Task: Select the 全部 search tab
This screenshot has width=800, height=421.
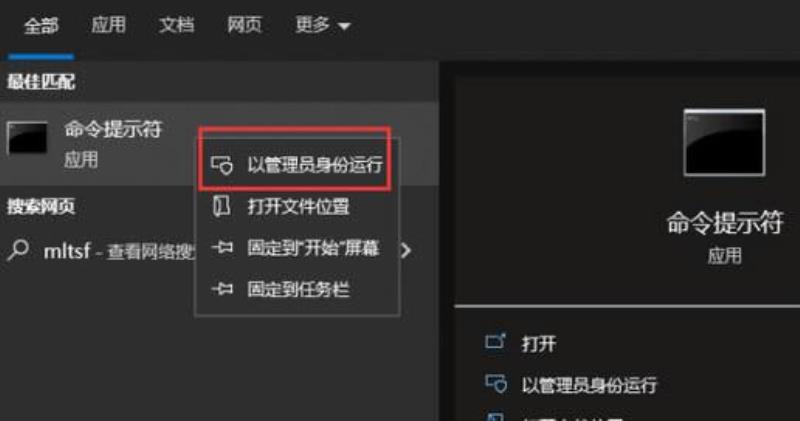Action: (41, 25)
